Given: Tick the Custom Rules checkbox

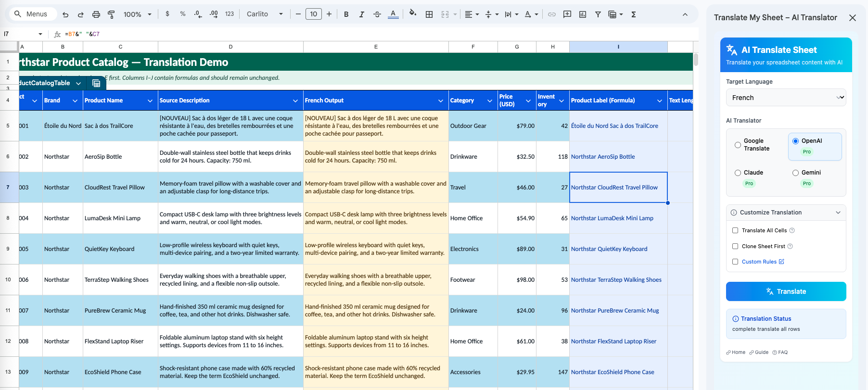Looking at the screenshot, I should (x=735, y=262).
